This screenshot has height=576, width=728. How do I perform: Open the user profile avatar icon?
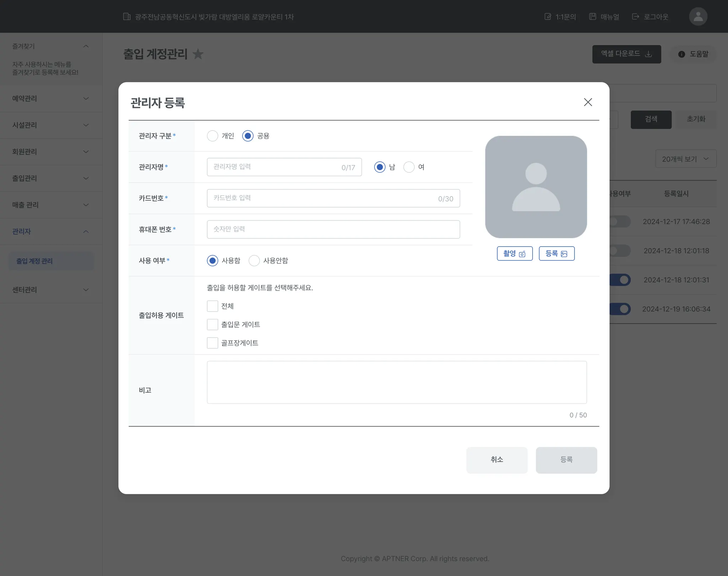point(698,17)
